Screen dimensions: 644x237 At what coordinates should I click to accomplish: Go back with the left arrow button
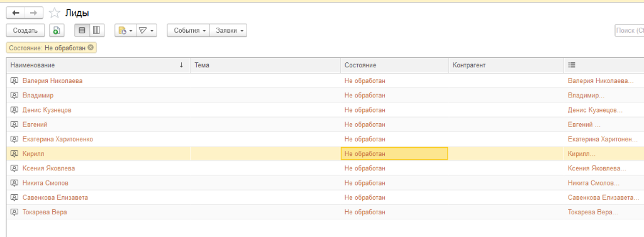pos(16,13)
